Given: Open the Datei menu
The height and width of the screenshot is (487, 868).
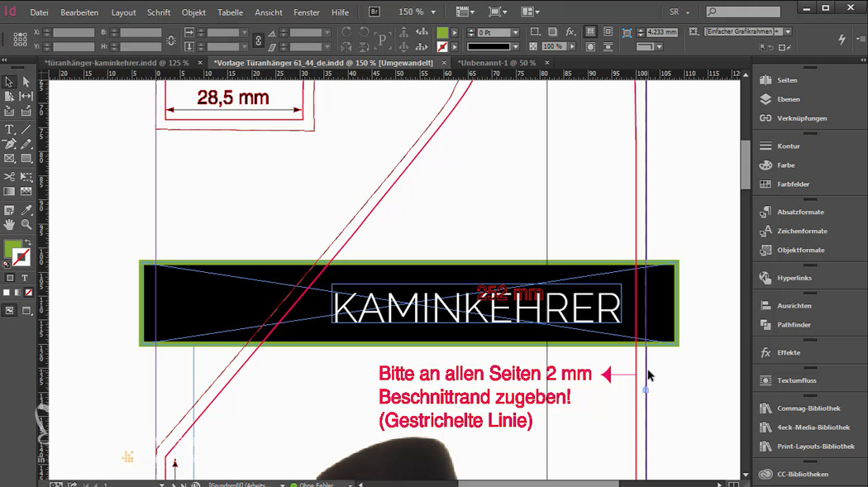Looking at the screenshot, I should (x=39, y=12).
